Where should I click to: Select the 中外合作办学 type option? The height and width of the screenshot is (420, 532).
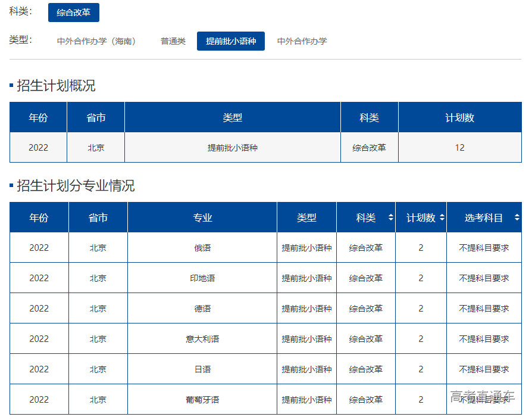tap(302, 41)
